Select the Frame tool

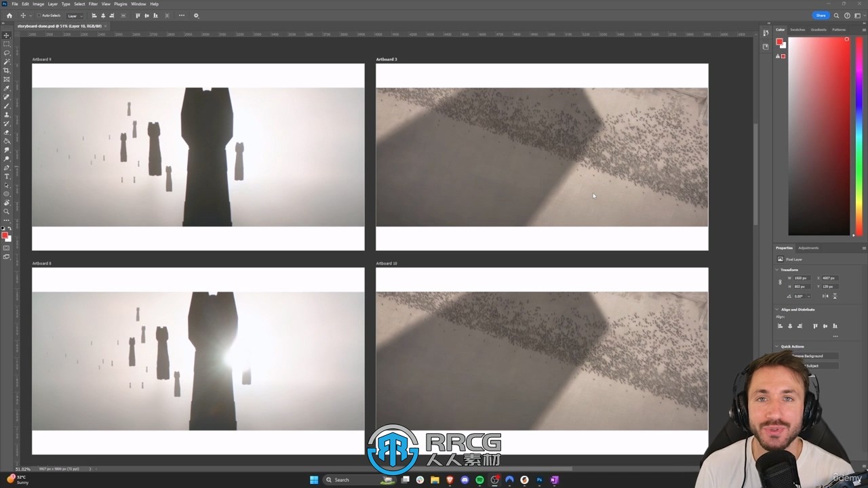click(7, 79)
